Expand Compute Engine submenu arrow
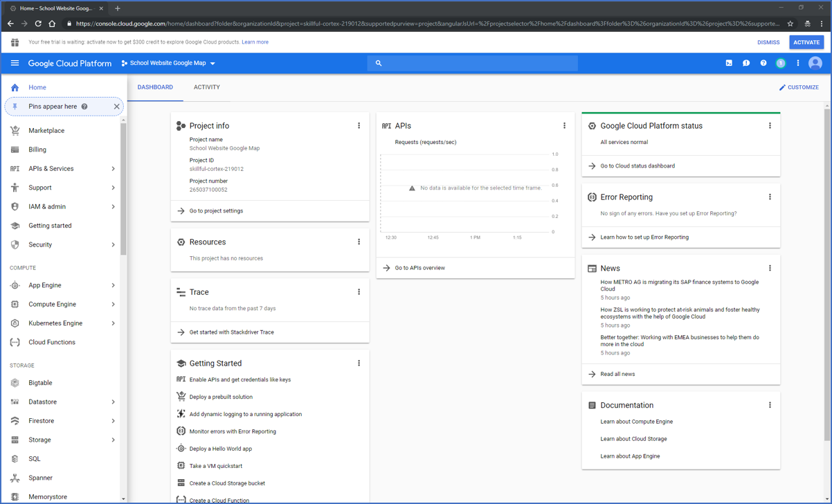Image resolution: width=832 pixels, height=504 pixels. [x=113, y=305]
